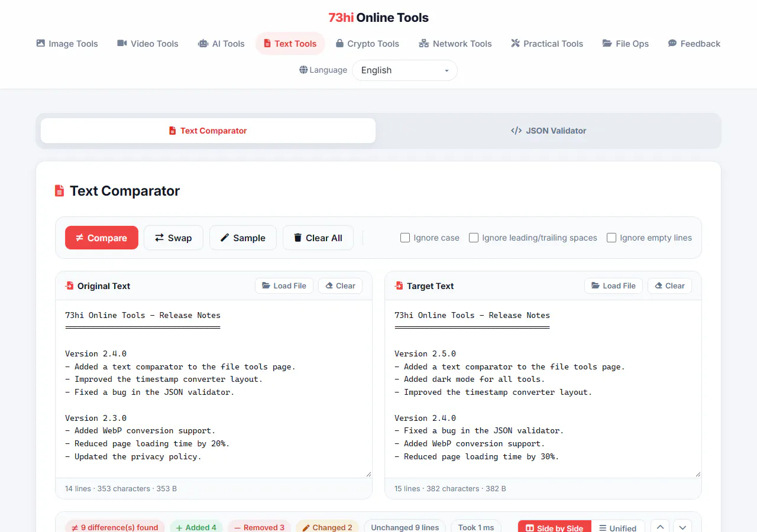Jump to previous difference with up chevron
This screenshot has width=757, height=532.
click(x=661, y=527)
